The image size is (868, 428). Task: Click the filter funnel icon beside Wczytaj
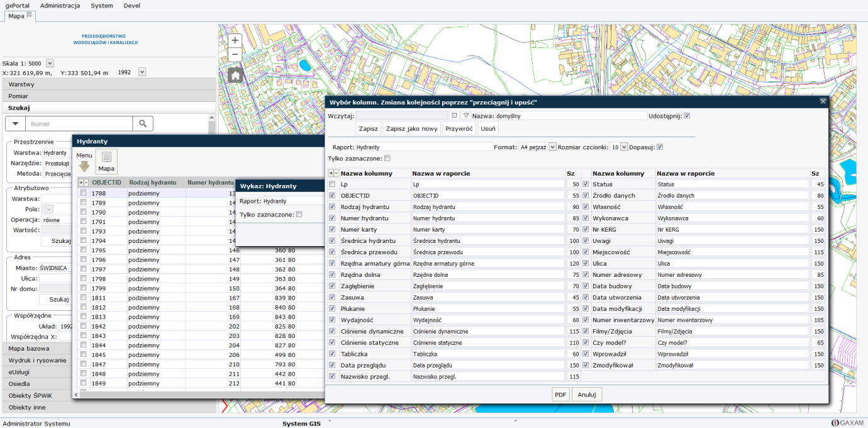pos(466,116)
